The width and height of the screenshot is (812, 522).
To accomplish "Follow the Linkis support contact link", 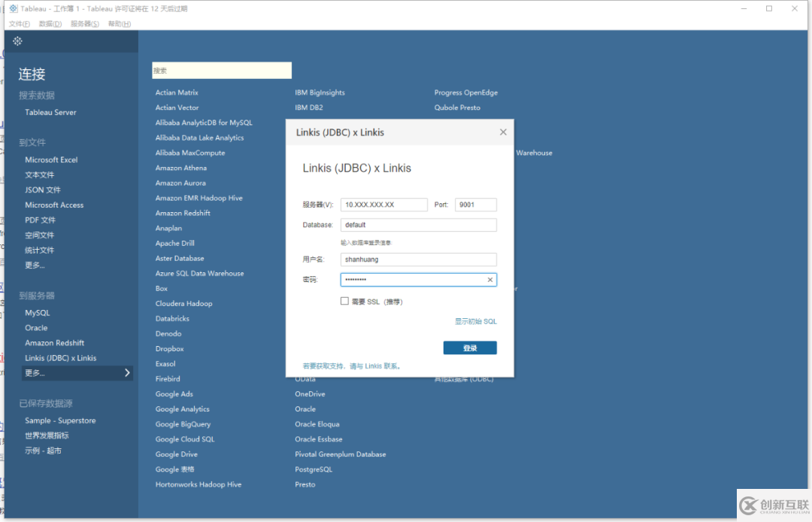I will pyautogui.click(x=352, y=366).
